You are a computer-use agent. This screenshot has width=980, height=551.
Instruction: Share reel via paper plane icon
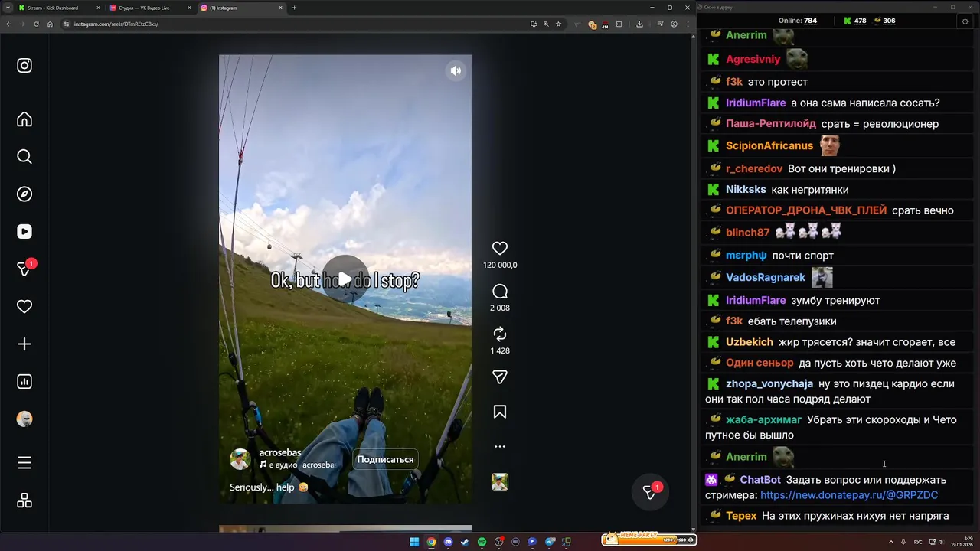coord(500,377)
